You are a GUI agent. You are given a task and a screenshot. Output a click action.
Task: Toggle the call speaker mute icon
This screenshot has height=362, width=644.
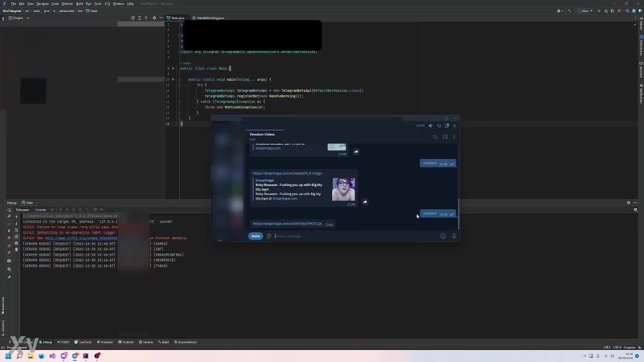click(x=430, y=126)
